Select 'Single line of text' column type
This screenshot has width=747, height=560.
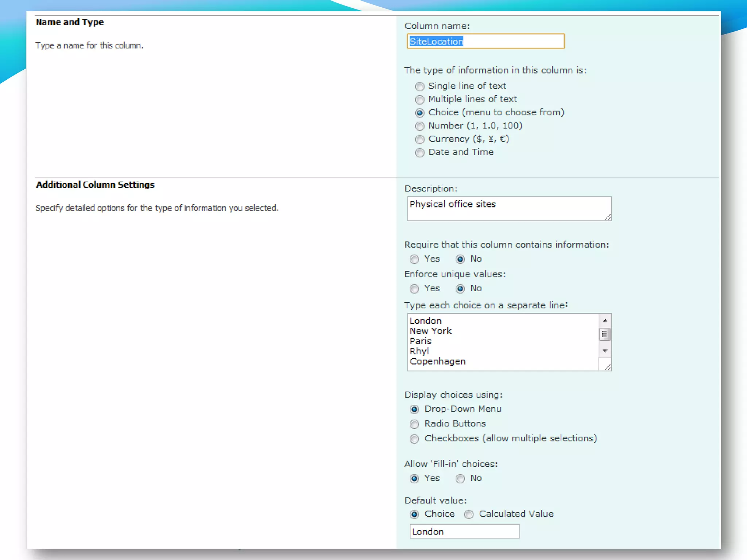(x=419, y=86)
